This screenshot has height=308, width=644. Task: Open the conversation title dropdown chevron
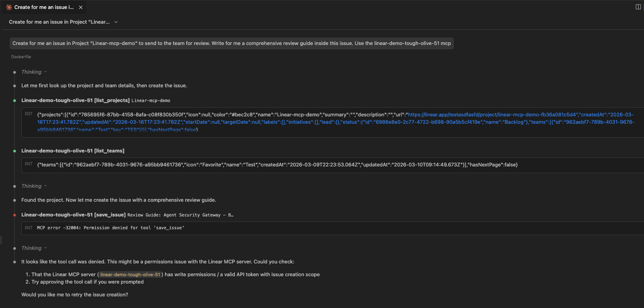click(116, 22)
